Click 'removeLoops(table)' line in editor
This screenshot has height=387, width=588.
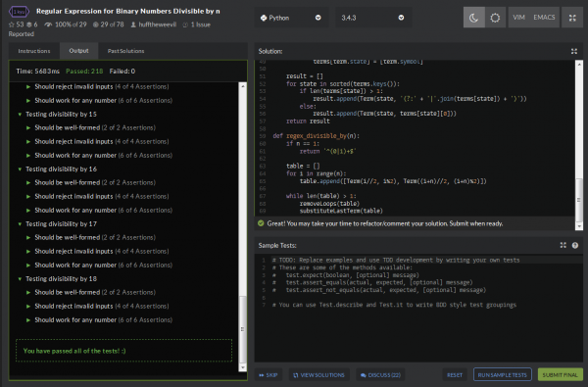pos(329,204)
